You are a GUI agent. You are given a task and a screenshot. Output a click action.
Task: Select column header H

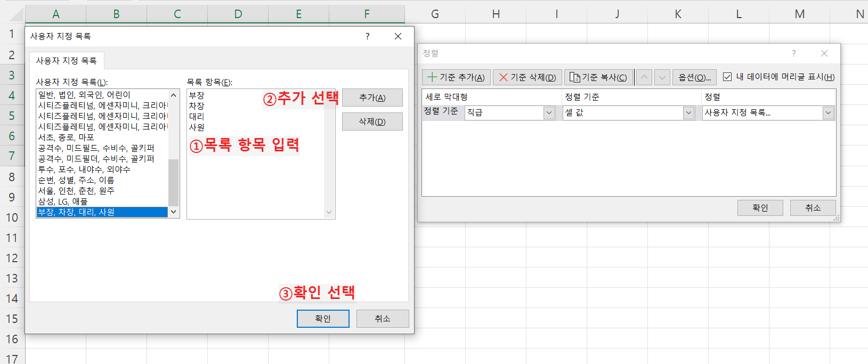496,14
